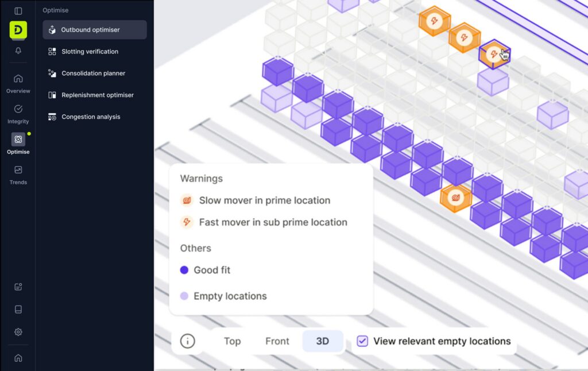
Task: Click the 'Empty locations' label
Action: pyautogui.click(x=230, y=296)
